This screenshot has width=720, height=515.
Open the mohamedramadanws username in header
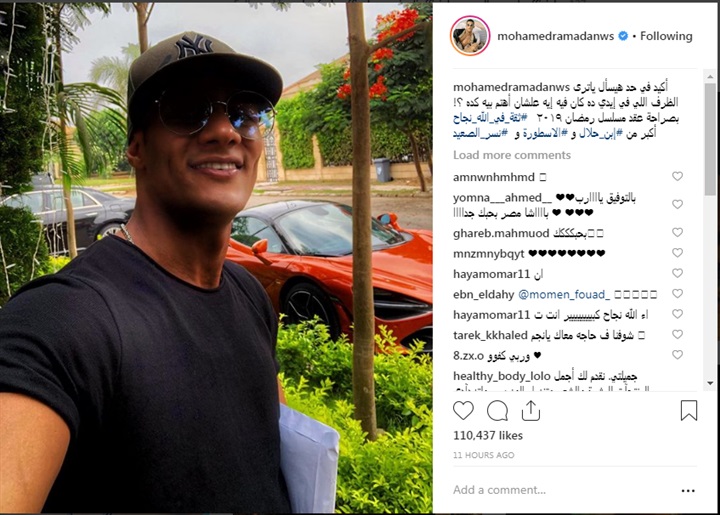[x=555, y=36]
